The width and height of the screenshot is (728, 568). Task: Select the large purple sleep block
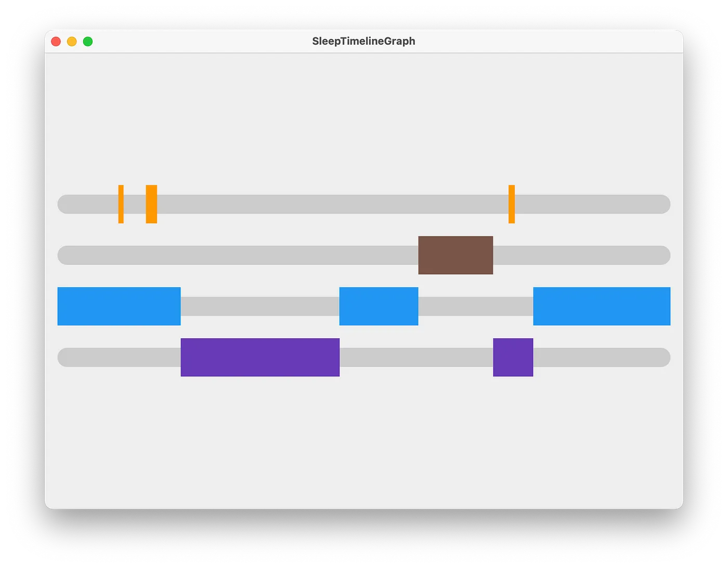click(260, 358)
